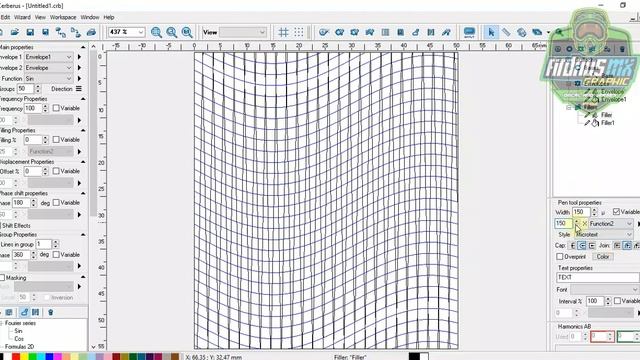The width and height of the screenshot is (640, 360).
Task: Enable Variable checkbox for Offset %
Action: (x=56, y=171)
